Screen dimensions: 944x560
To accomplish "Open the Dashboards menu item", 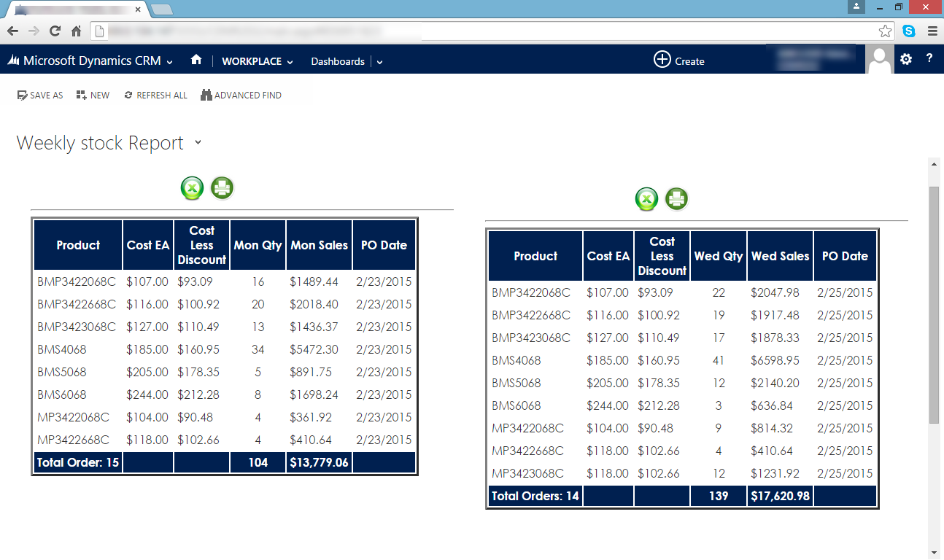I will (338, 61).
